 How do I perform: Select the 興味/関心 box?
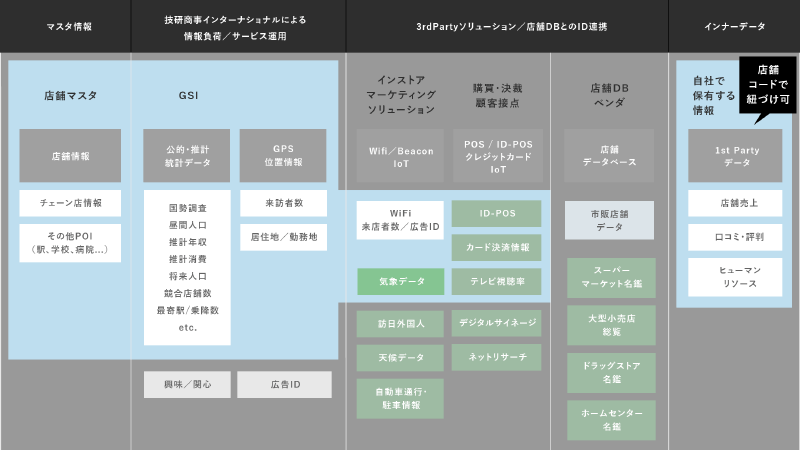186,384
